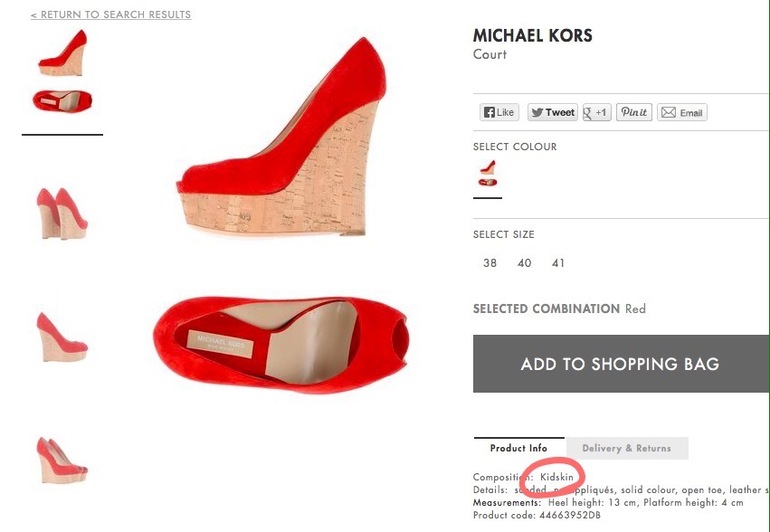Screen dimensions: 770x532
Task: Click the Michael Kors brand heading
Action: tap(532, 36)
